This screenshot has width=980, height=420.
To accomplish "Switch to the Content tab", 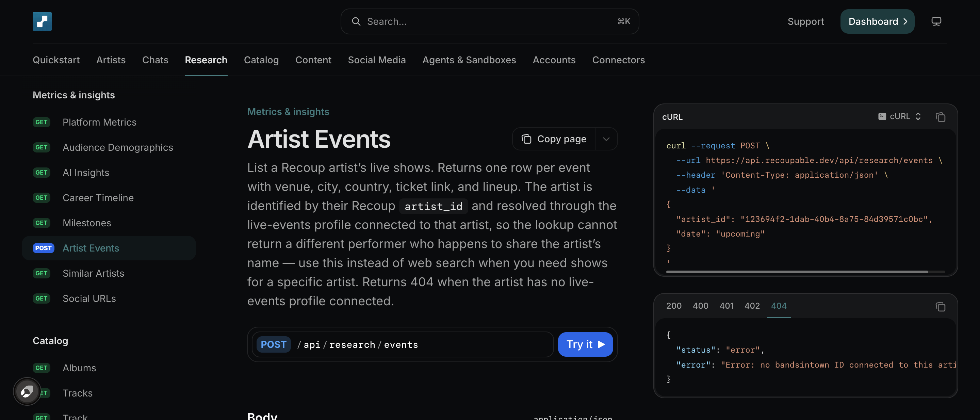I will 313,60.
